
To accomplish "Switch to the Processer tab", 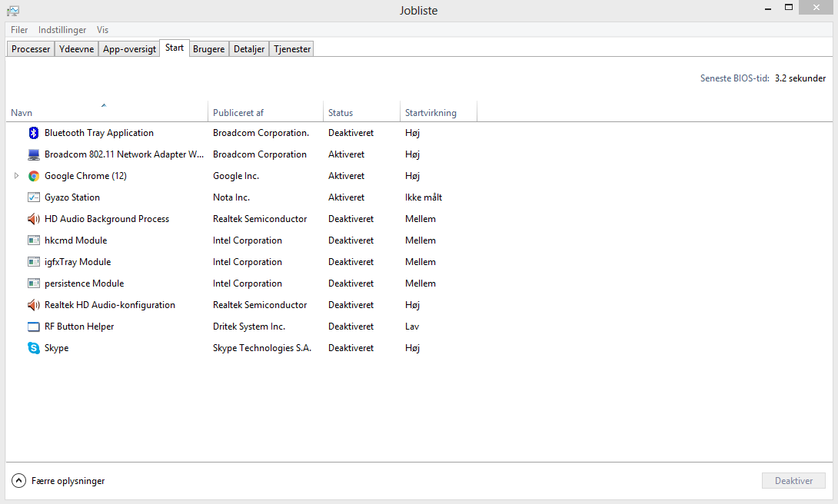I will click(31, 49).
